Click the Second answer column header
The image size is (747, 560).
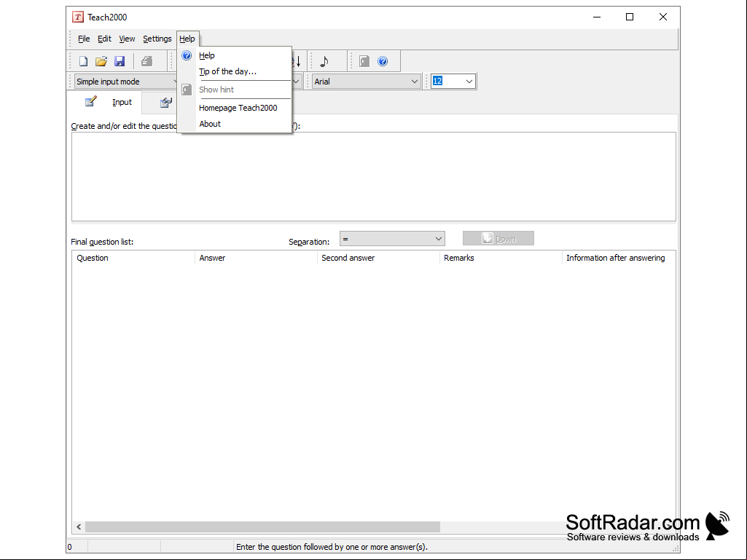coord(378,258)
